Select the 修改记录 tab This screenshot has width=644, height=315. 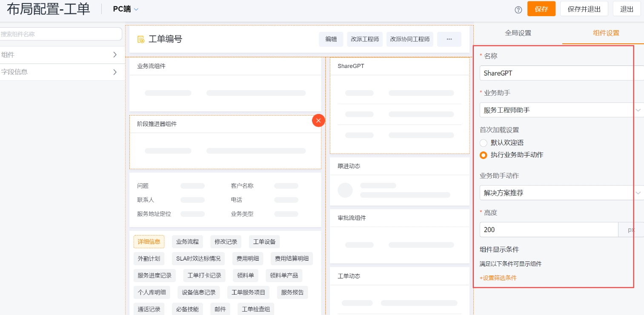pyautogui.click(x=226, y=242)
